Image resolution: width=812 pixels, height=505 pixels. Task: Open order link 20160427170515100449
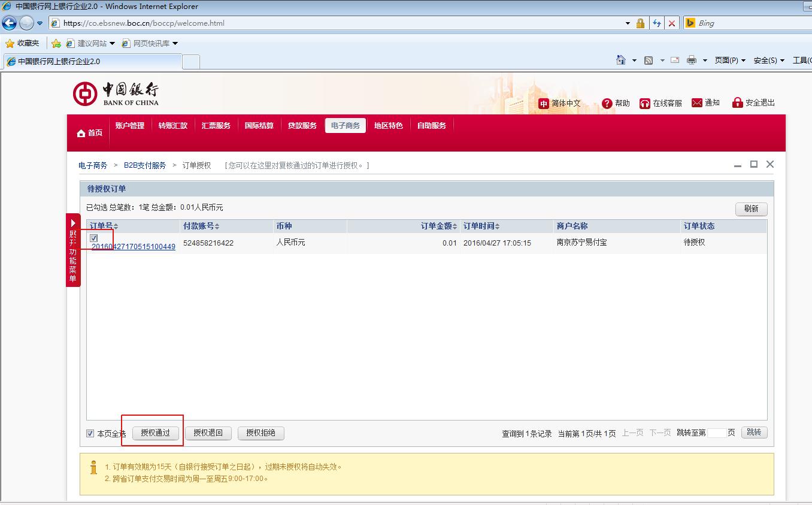coord(134,247)
